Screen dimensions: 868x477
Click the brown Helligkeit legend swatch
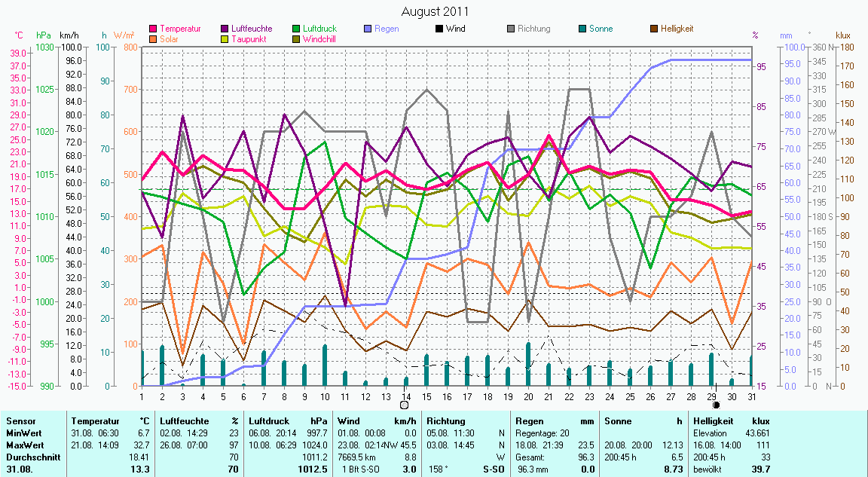(654, 29)
